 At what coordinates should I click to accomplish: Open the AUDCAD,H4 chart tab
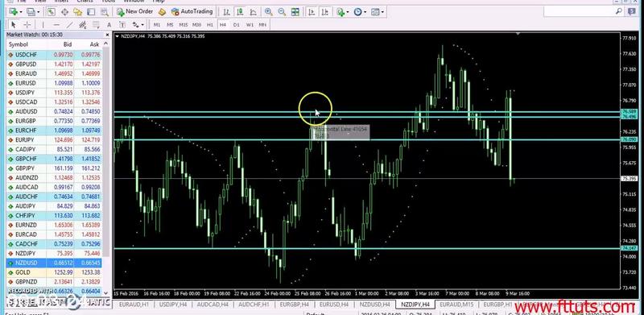tap(213, 305)
